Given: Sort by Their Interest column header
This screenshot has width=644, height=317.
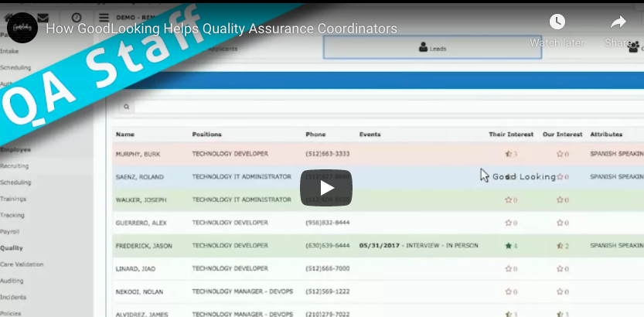Looking at the screenshot, I should click(511, 135).
